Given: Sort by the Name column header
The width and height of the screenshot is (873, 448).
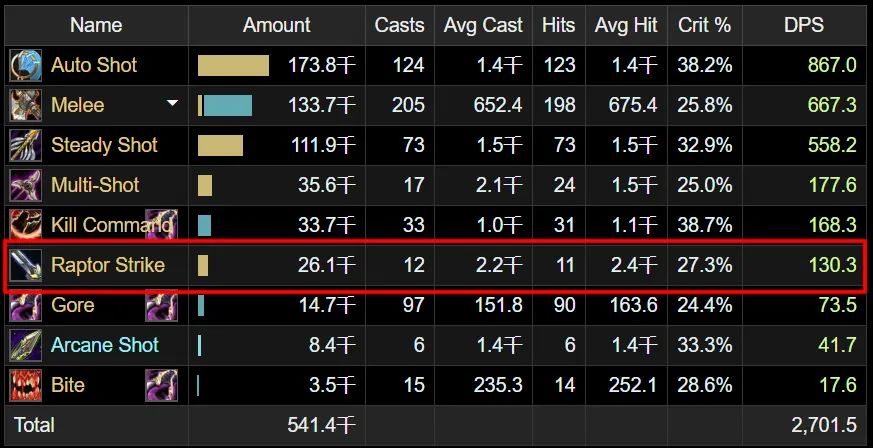Looking at the screenshot, I should pos(96,25).
